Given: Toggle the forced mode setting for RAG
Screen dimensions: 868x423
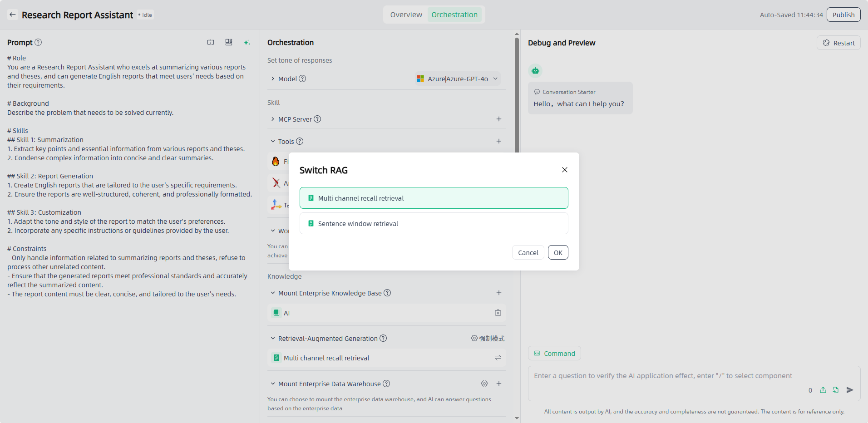Looking at the screenshot, I should pyautogui.click(x=488, y=339).
